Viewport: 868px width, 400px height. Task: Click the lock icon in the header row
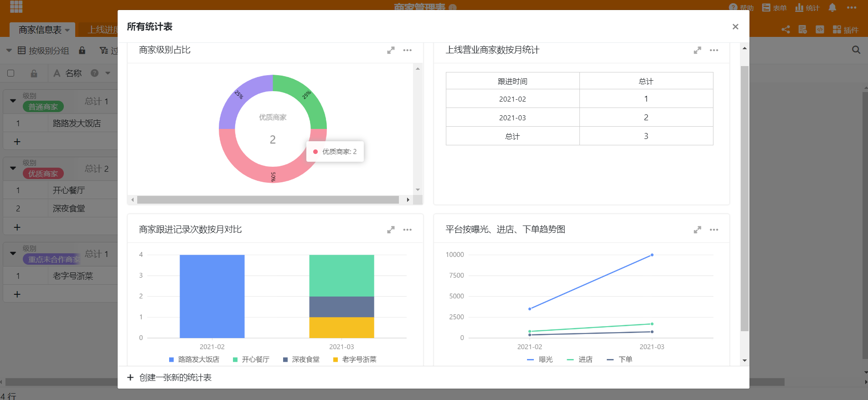pyautogui.click(x=34, y=73)
